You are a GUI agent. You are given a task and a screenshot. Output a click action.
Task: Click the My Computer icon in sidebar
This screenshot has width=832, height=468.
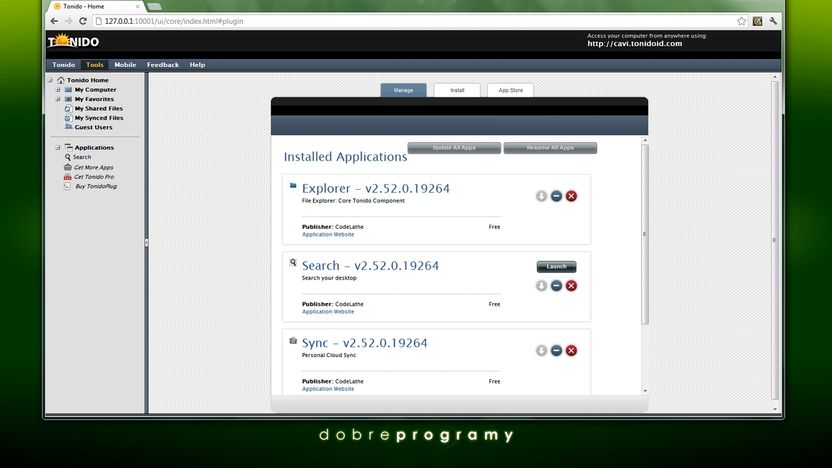(68, 90)
